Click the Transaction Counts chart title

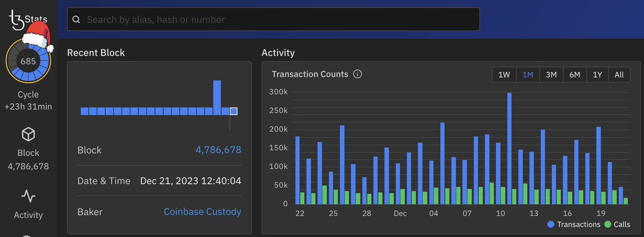pyautogui.click(x=310, y=74)
